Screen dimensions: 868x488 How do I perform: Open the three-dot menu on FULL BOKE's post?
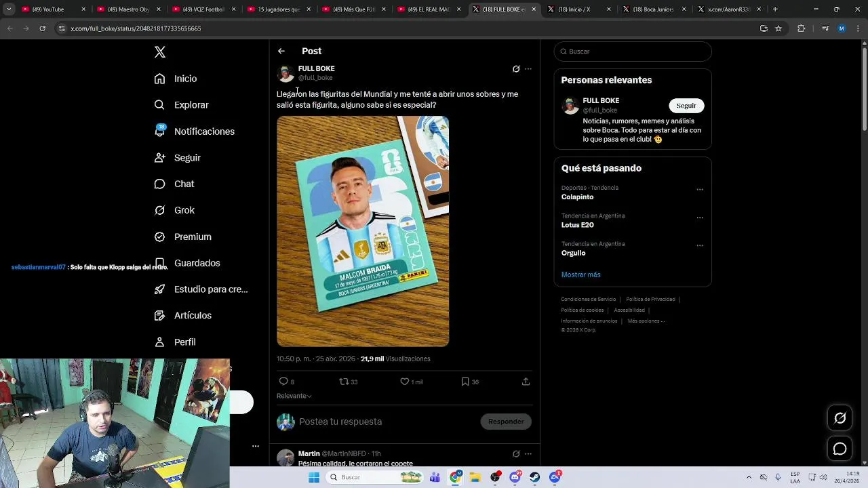[528, 69]
